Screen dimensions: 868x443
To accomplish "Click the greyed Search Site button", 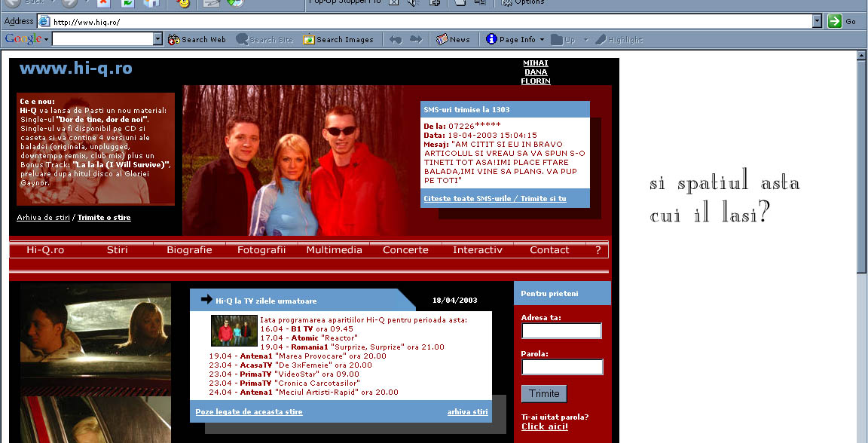I will (264, 39).
